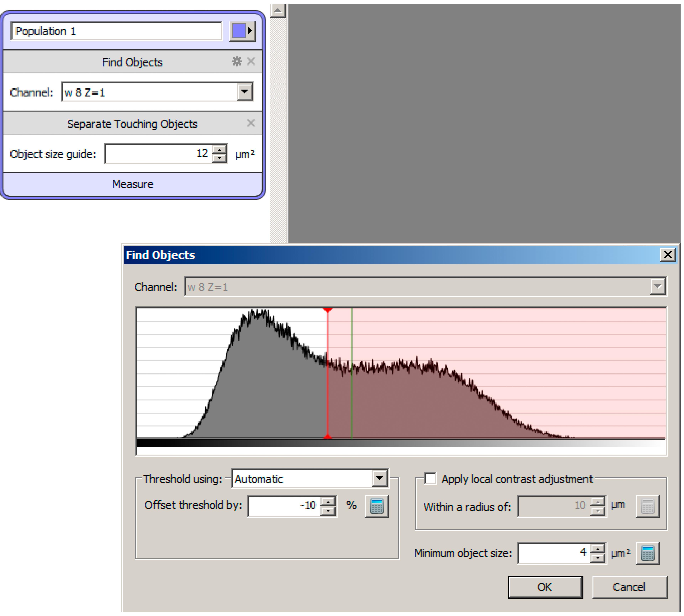Click the green line on the histogram
The height and width of the screenshot is (616, 684).
coord(351,373)
